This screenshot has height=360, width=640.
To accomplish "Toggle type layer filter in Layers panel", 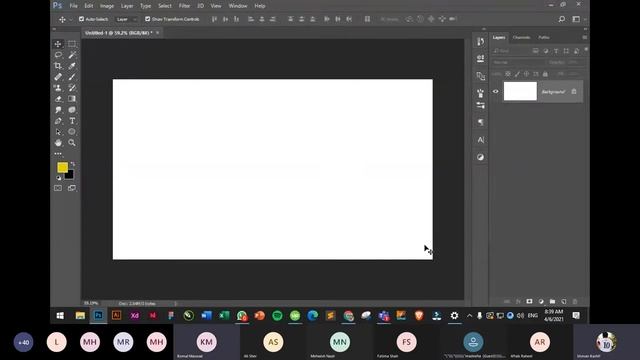I will point(556,51).
